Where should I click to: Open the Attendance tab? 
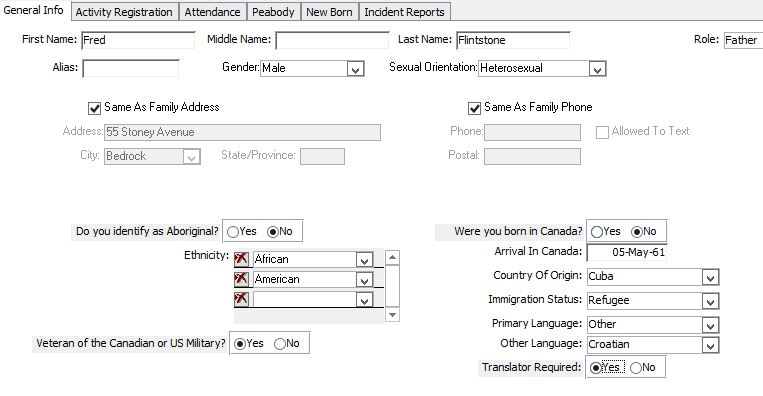tap(212, 12)
